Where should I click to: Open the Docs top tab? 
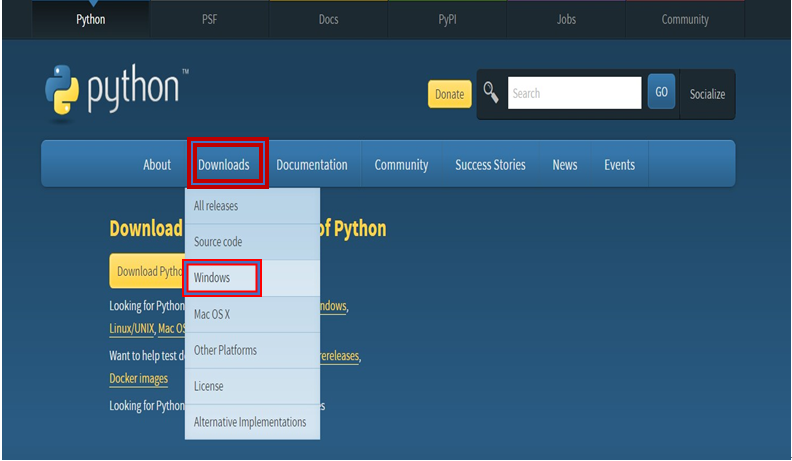point(328,19)
